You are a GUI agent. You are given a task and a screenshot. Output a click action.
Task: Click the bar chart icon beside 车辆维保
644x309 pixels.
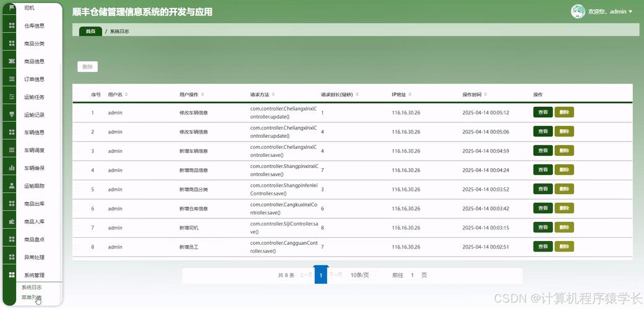tap(12, 168)
